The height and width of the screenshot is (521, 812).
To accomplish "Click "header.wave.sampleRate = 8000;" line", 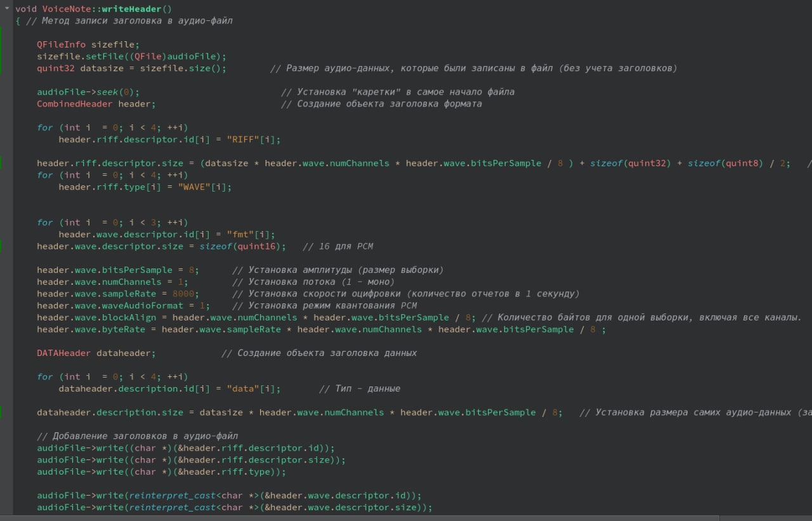I will pos(117,294).
